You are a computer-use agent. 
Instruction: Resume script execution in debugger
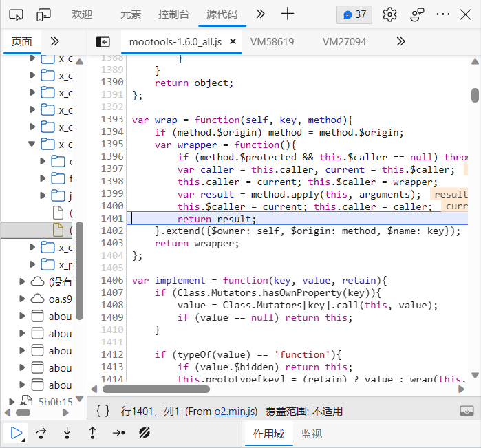[x=17, y=433]
